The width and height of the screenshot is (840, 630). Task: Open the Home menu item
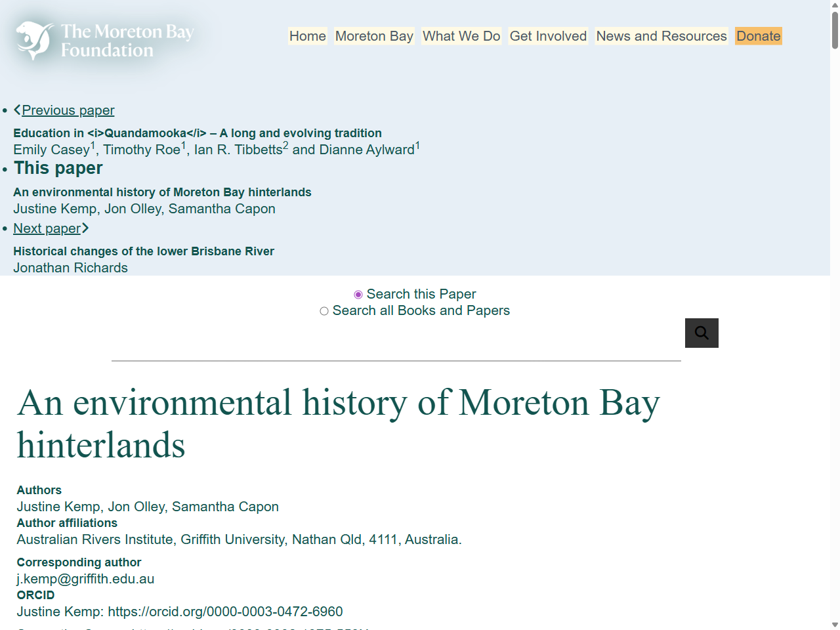pos(308,36)
